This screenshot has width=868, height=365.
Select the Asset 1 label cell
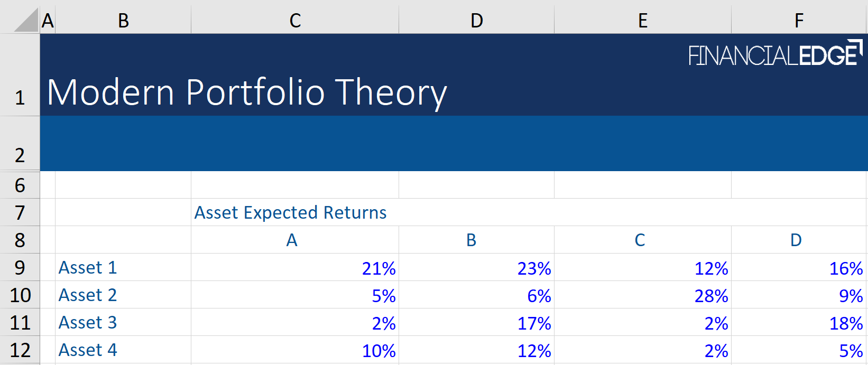pos(123,267)
